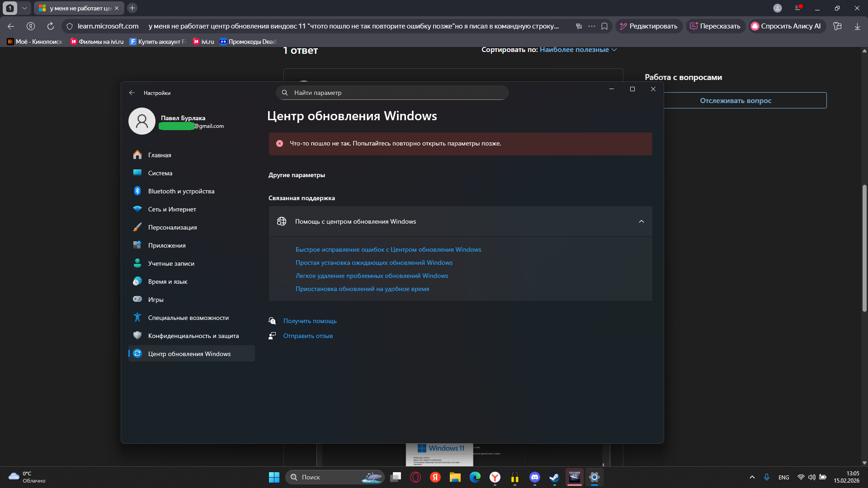Go back in the browser
The height and width of the screenshot is (488, 868).
(x=11, y=26)
